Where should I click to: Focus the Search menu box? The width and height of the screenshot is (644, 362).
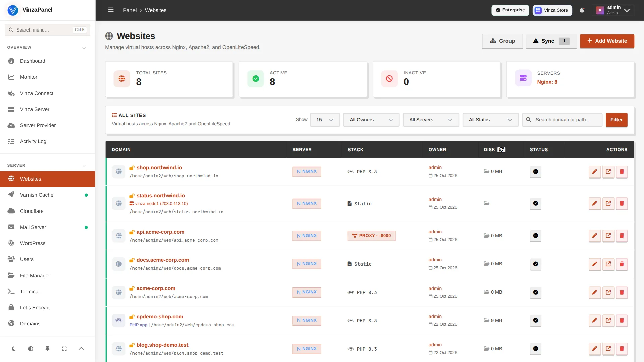47,30
